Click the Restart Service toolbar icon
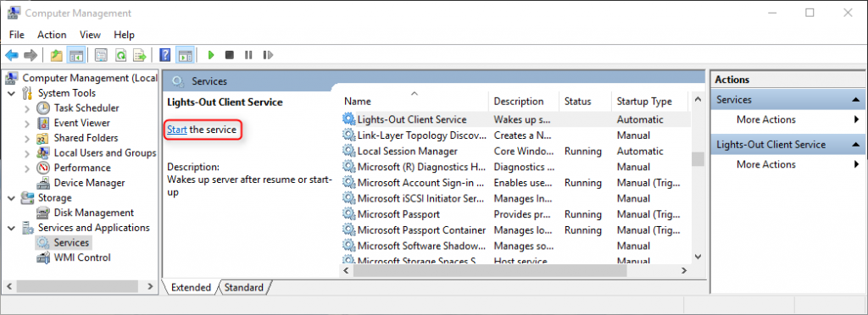Screen dimensions: 868x315 coord(268,55)
